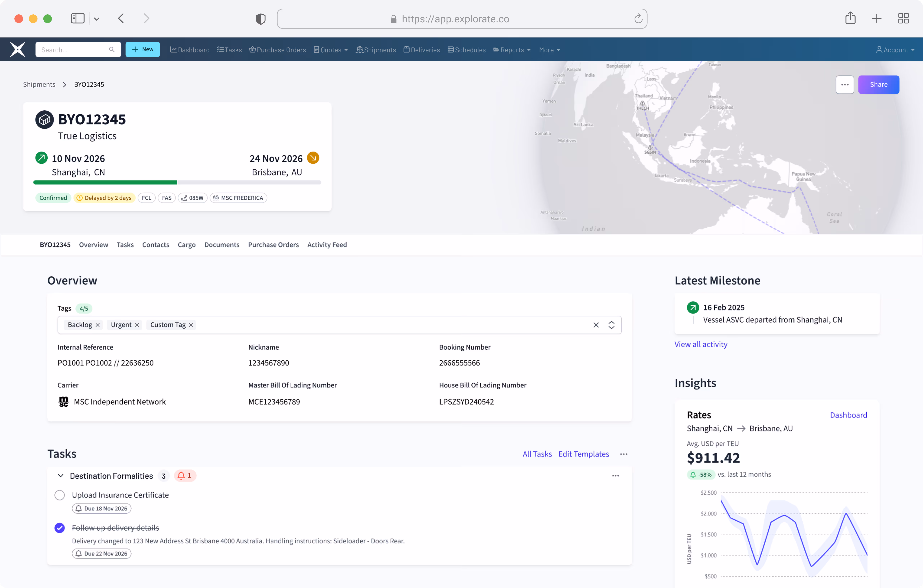Collapse the Destination Formalities task group
Viewport: 923px width, 588px height.
pos(61,476)
